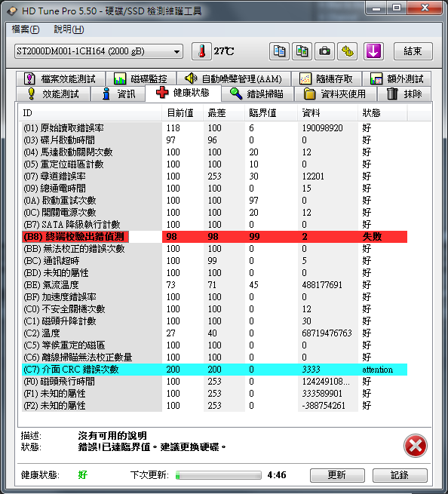Switch to the 資訊 tab
448x494 pixels.
(118, 94)
